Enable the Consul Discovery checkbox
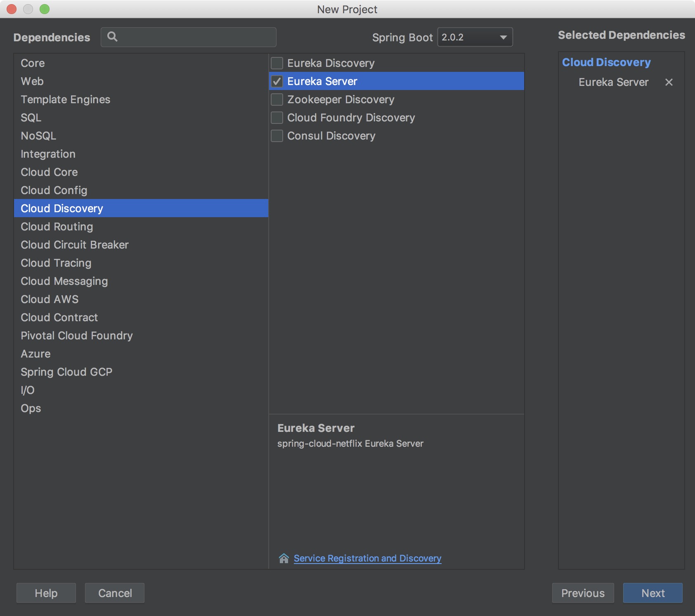Viewport: 695px width, 616px height. pos(277,136)
